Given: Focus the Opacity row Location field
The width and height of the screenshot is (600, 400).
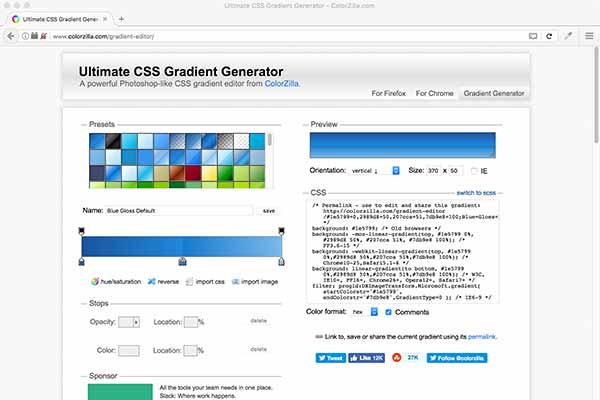Looking at the screenshot, I should tap(191, 322).
